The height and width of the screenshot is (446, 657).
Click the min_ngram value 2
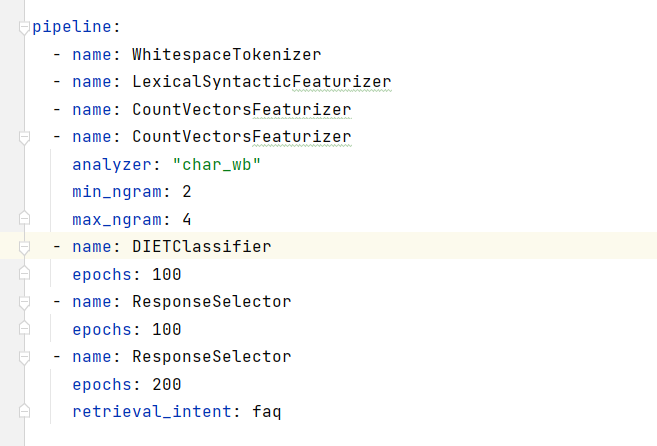(x=186, y=191)
